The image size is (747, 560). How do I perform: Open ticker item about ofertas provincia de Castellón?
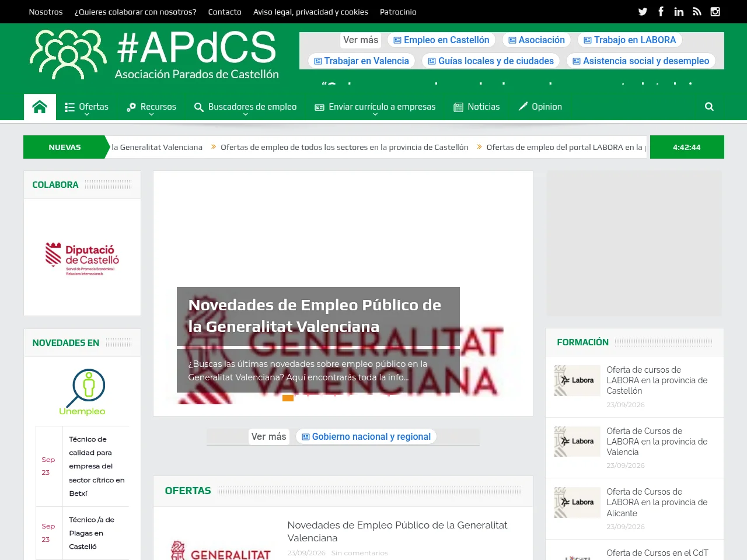(344, 147)
